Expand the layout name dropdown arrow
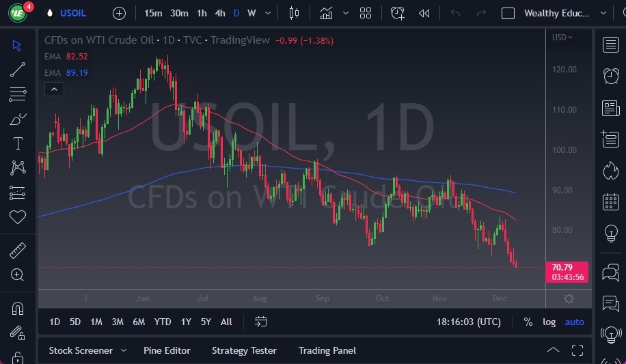The image size is (626, 364). click(x=603, y=13)
